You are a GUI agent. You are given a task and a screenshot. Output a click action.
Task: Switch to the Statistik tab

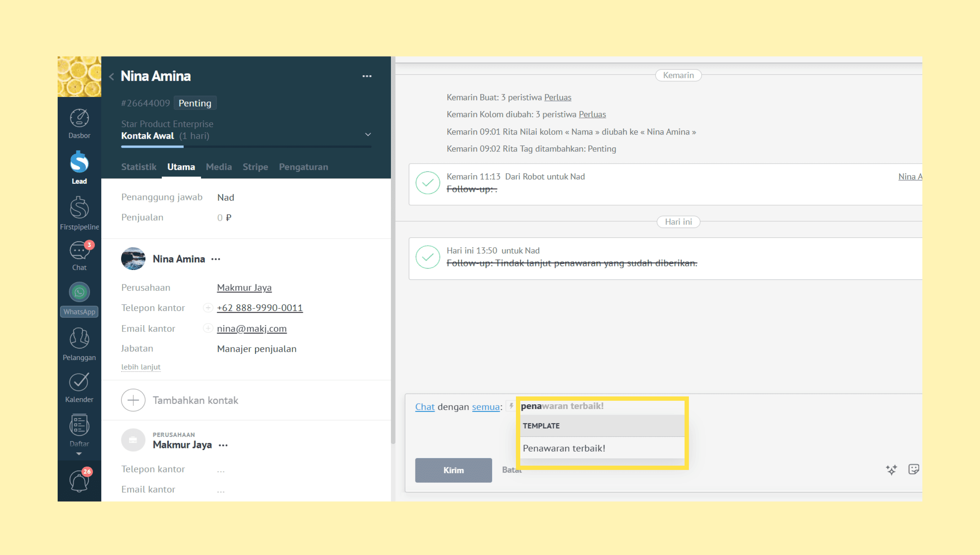139,167
